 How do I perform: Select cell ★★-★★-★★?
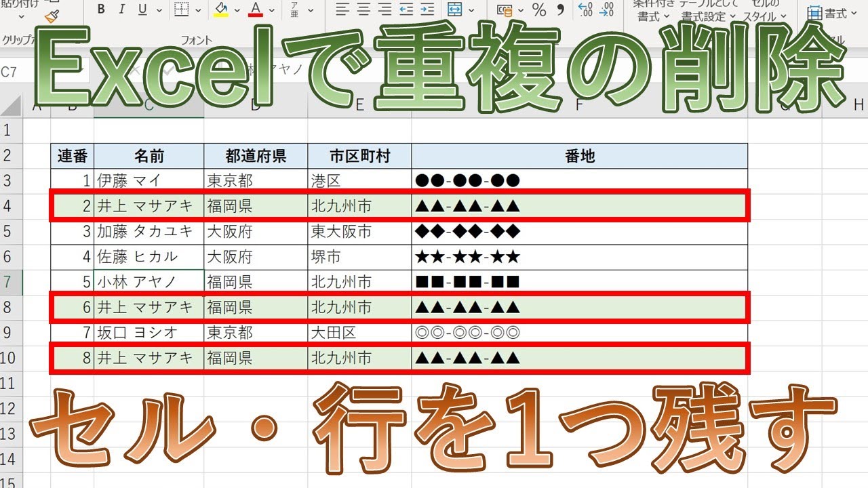pyautogui.click(x=580, y=257)
